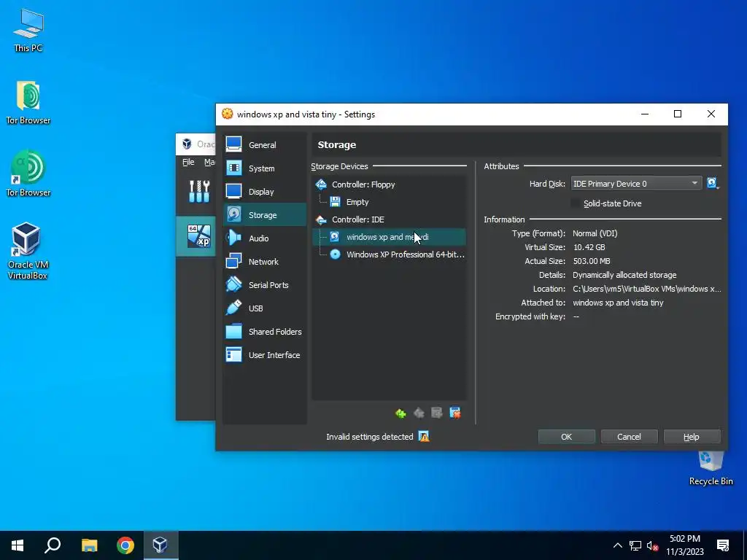Click Tools icon in VirtualBox Manager window
This screenshot has height=560, width=747.
(x=199, y=192)
